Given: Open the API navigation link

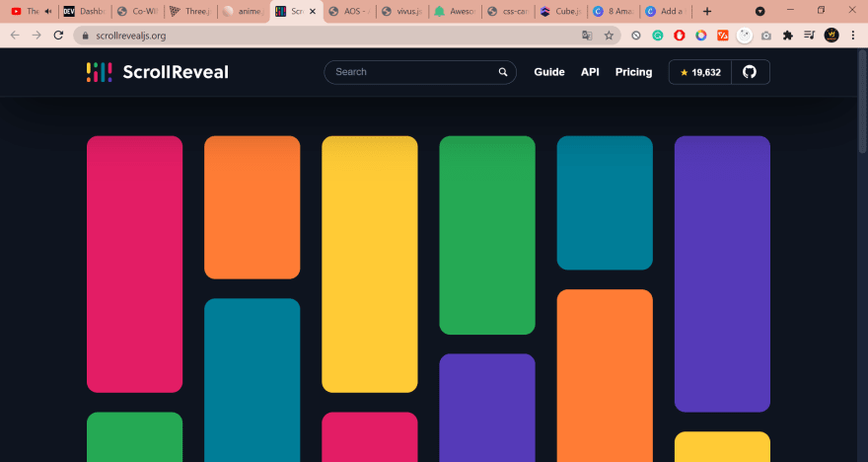Looking at the screenshot, I should pyautogui.click(x=590, y=72).
